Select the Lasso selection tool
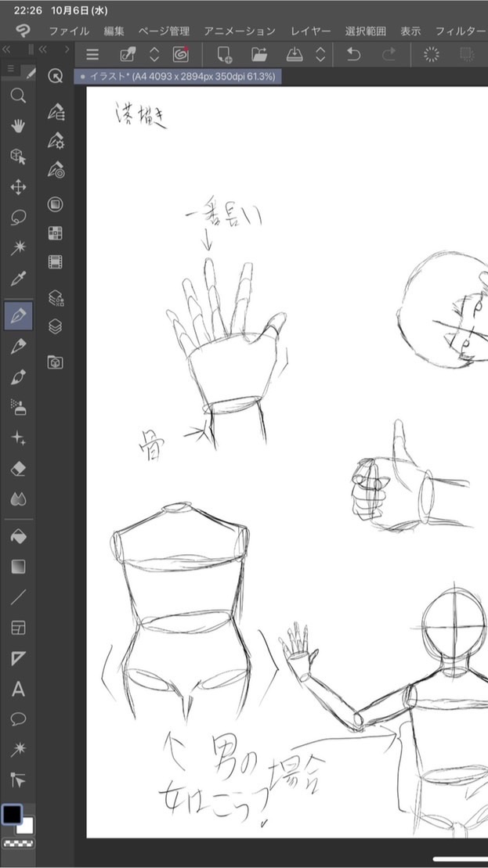This screenshot has width=488, height=868. coord(18,218)
